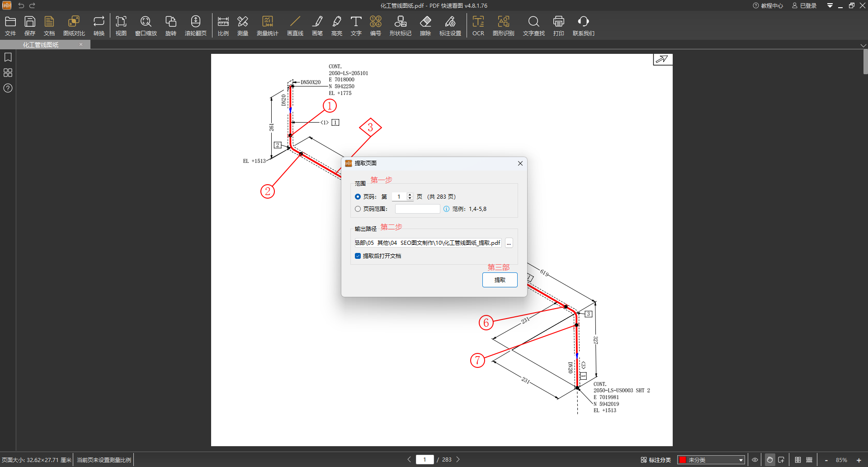Screen dimensions: 868x467
Task: Select the 测量 measure tool
Action: pyautogui.click(x=243, y=26)
